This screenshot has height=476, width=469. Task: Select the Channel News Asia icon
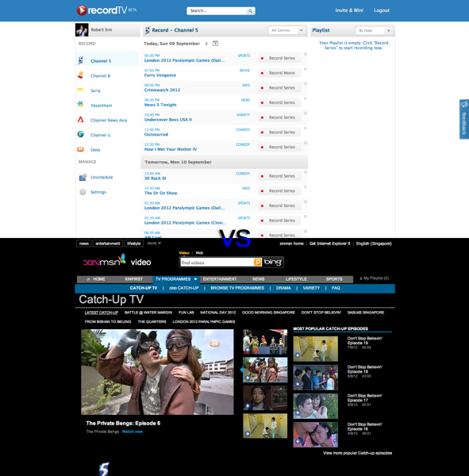coord(80,119)
